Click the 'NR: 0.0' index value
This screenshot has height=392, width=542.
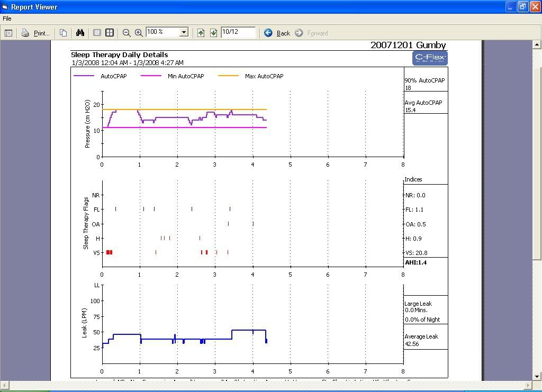coord(415,196)
